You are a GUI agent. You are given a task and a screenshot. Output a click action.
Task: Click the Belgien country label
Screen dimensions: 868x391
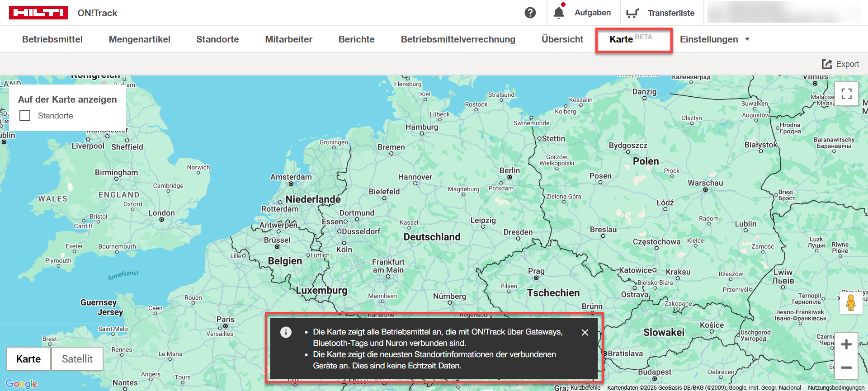coord(285,261)
